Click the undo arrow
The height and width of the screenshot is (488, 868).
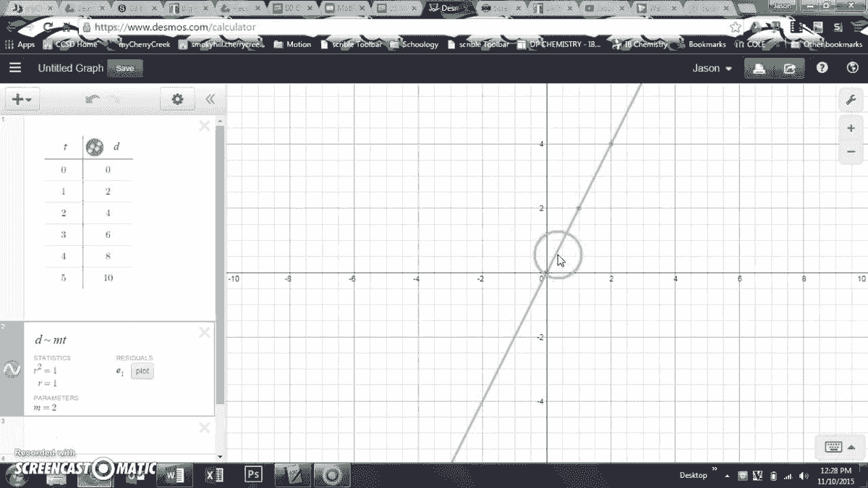coord(93,100)
